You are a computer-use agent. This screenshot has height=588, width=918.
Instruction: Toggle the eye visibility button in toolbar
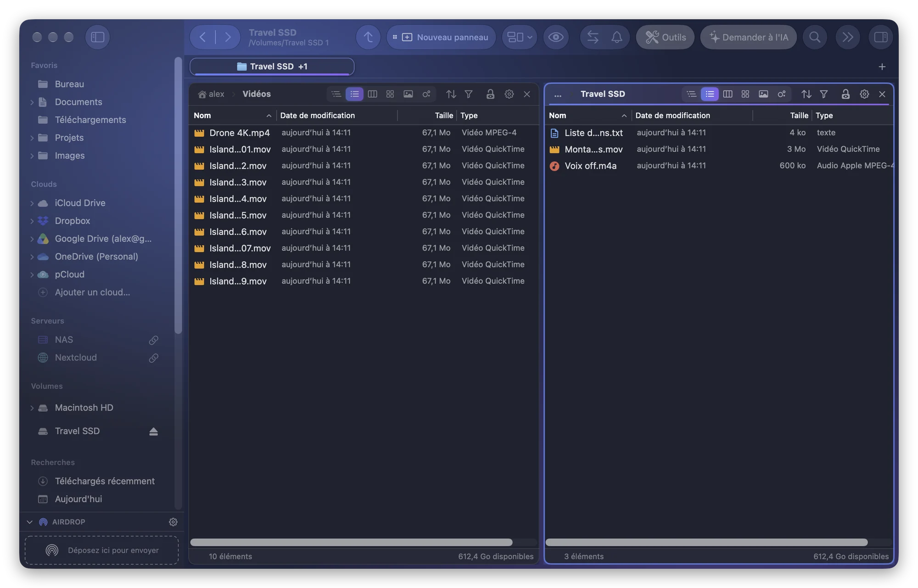point(556,37)
